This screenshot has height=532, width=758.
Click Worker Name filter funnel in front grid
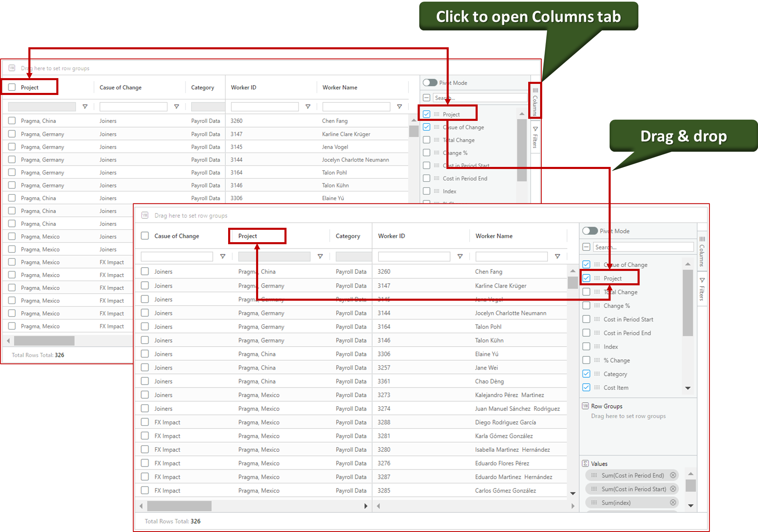[557, 257]
